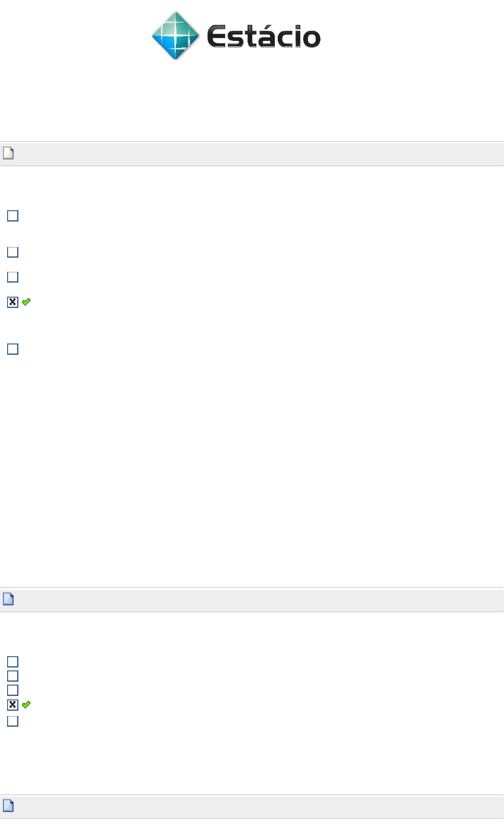The height and width of the screenshot is (825, 504).
Task: Tick the first checkbox of the second question
Action: (x=12, y=662)
